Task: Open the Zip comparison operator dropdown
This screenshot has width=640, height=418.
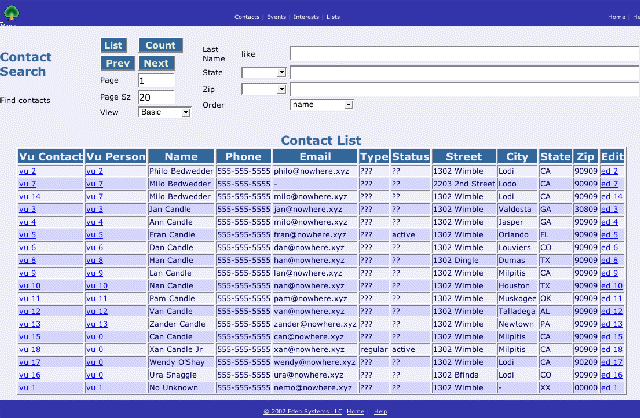Action: (264, 89)
